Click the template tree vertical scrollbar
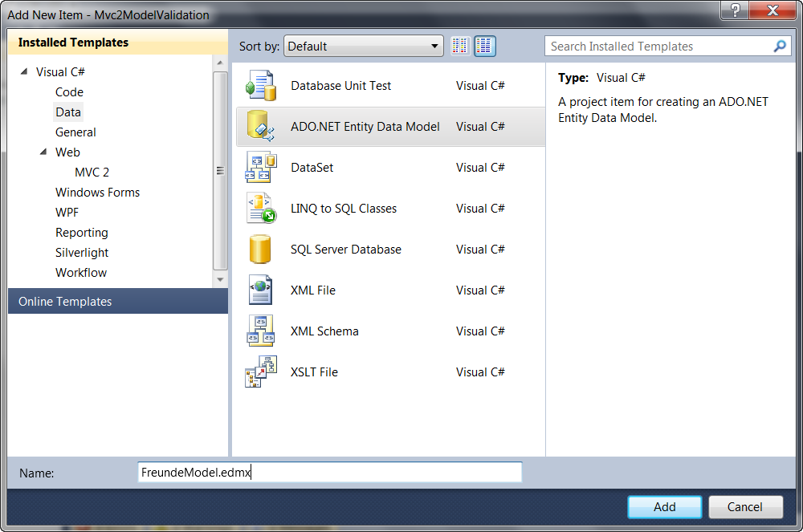803x532 pixels. [220, 170]
